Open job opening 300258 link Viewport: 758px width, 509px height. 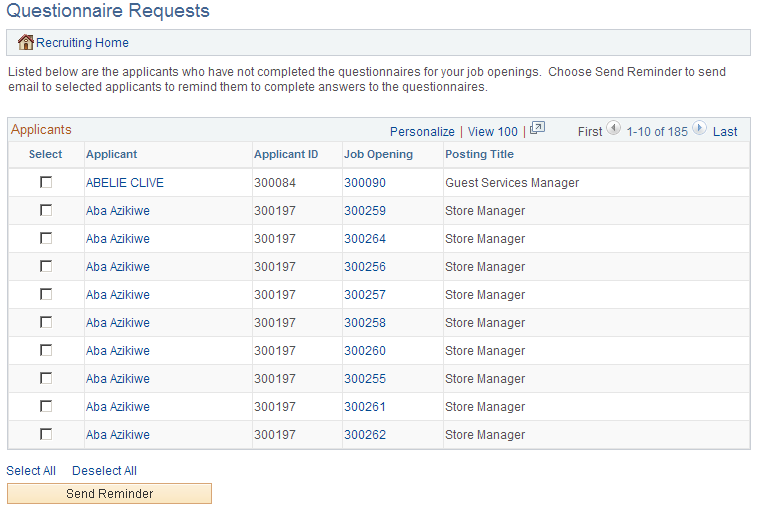point(365,323)
